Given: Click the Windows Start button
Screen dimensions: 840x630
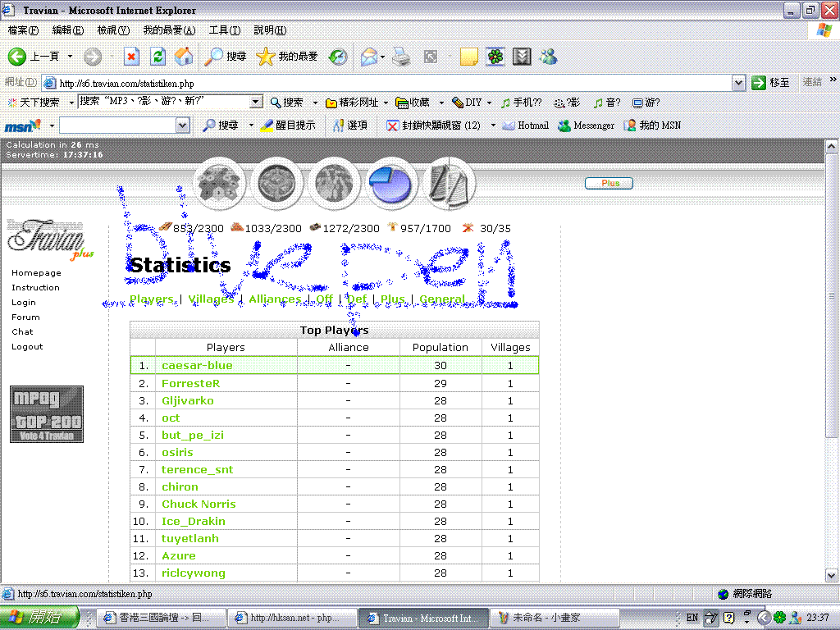Looking at the screenshot, I should point(39,618).
